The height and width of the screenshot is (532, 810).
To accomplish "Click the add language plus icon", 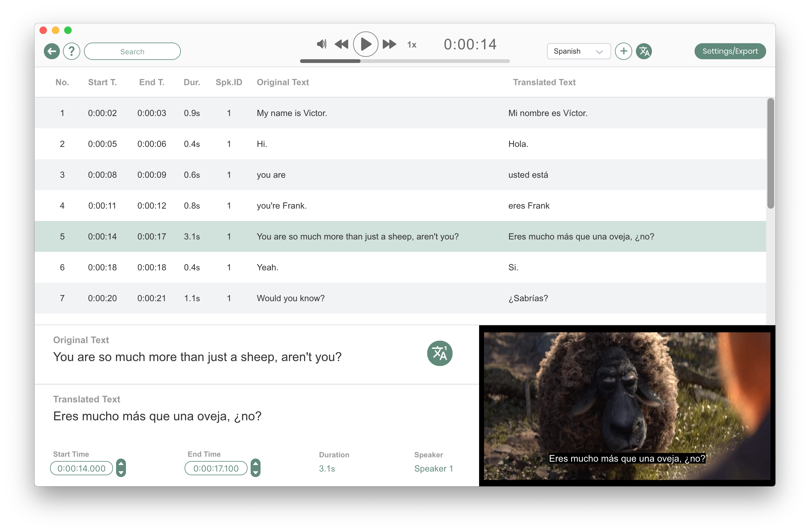I will [x=623, y=51].
